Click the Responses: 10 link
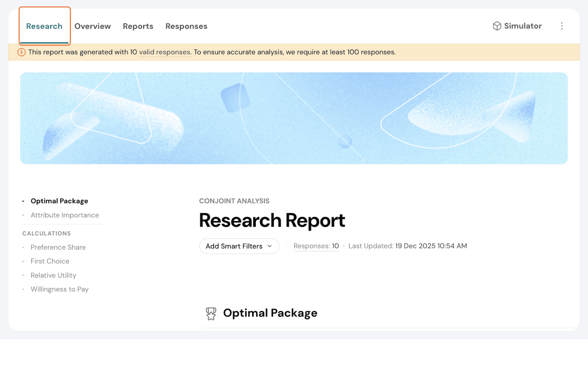This screenshot has height=371, width=588. point(316,246)
